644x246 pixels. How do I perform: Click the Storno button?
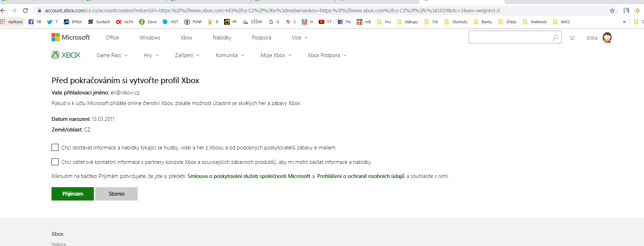click(116, 194)
